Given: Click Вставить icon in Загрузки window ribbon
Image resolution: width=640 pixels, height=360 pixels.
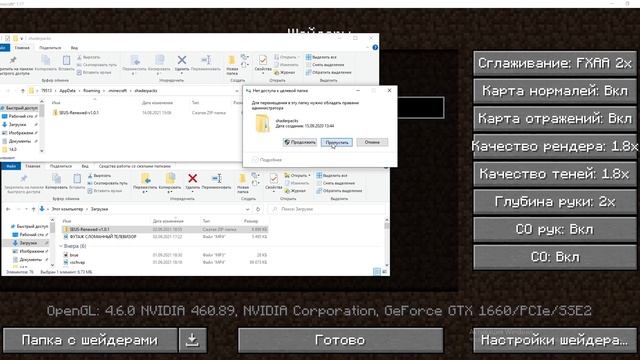Looking at the screenshot, I should pyautogui.click(x=77, y=179).
